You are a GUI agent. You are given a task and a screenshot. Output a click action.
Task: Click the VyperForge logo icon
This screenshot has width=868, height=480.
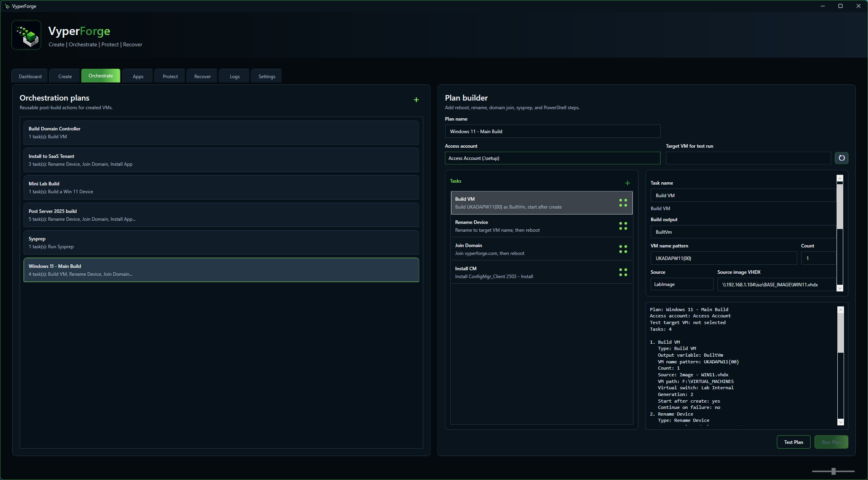tap(26, 35)
